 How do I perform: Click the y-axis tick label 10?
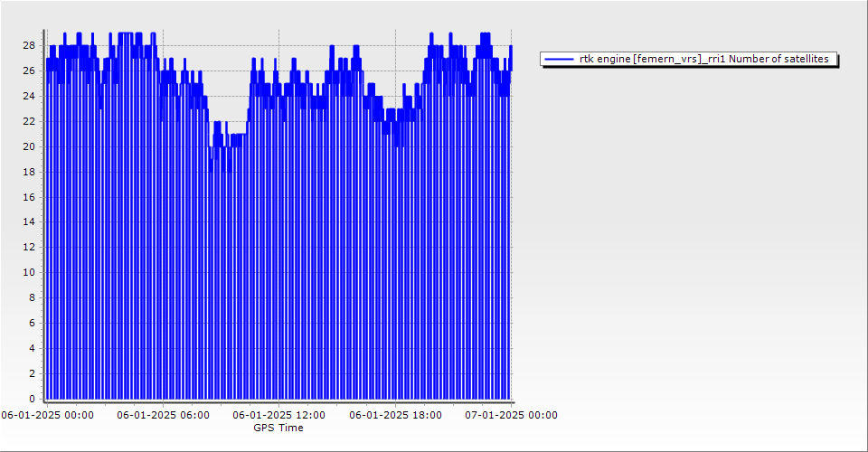coord(29,272)
